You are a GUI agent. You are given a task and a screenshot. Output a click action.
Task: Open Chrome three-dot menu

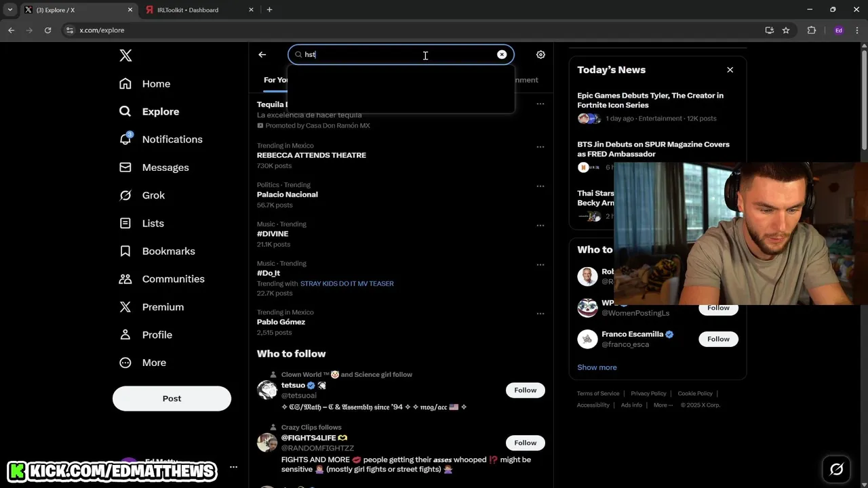coord(857,30)
